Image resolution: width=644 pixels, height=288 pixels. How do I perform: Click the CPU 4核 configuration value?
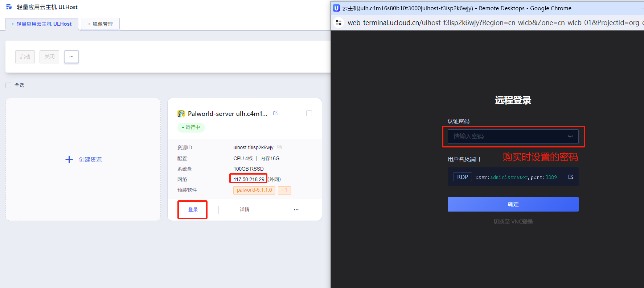243,158
